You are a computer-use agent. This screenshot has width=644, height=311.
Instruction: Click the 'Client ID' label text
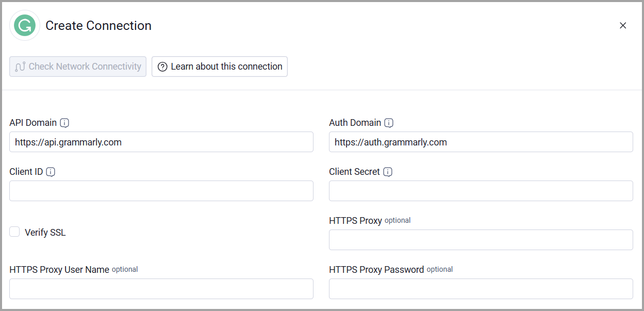[x=26, y=172]
